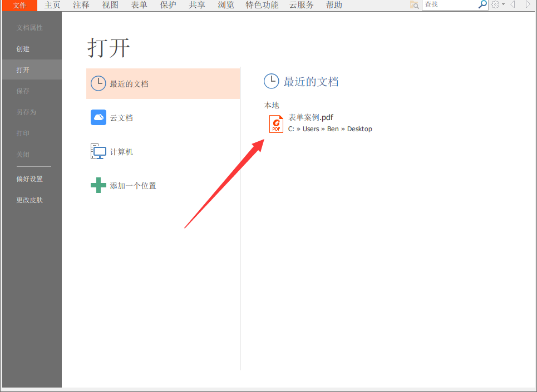Open the dropdown arrow next to the gear icon
537x392 pixels.
504,4
